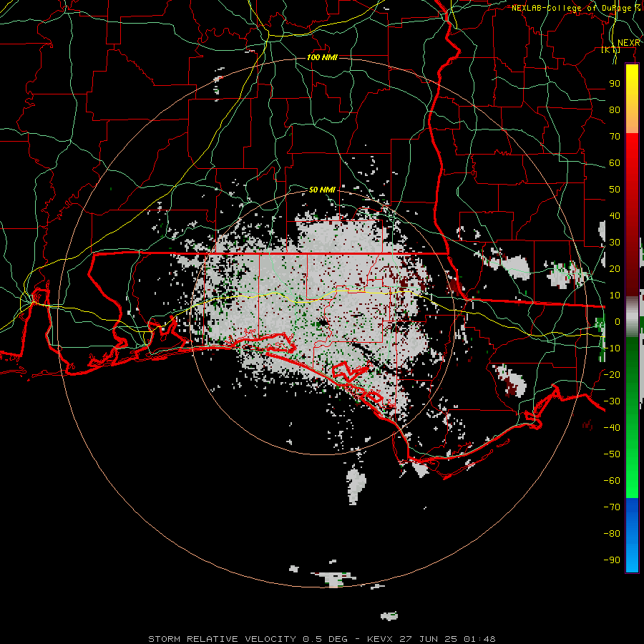Click the NEXLAB-College of DuPage header text
The width and height of the screenshot is (644, 644).
[x=576, y=8]
